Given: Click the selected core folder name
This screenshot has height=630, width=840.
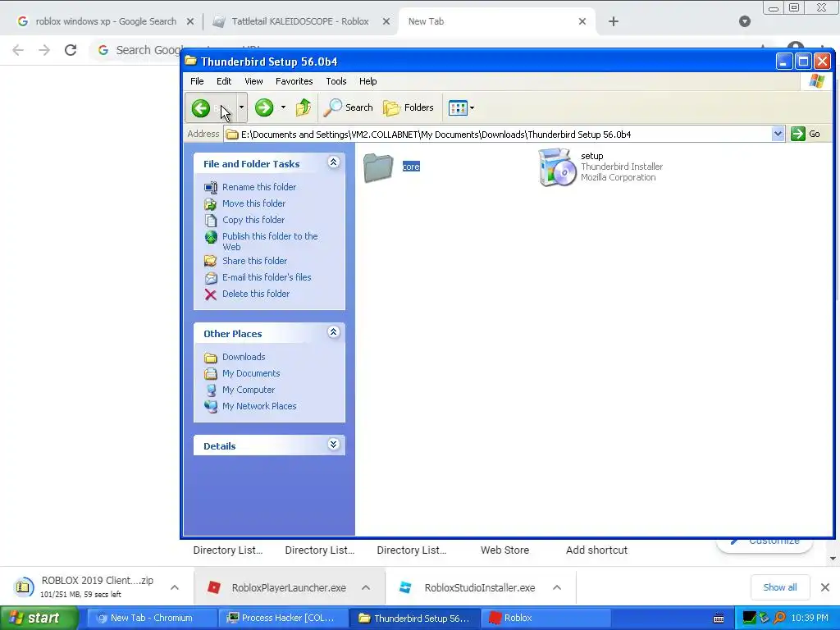Looking at the screenshot, I should [411, 167].
